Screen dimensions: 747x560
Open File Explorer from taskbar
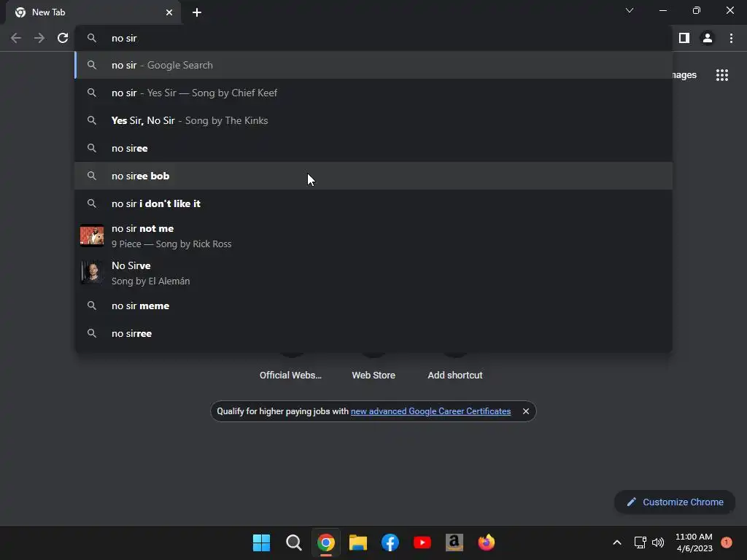[357, 542]
